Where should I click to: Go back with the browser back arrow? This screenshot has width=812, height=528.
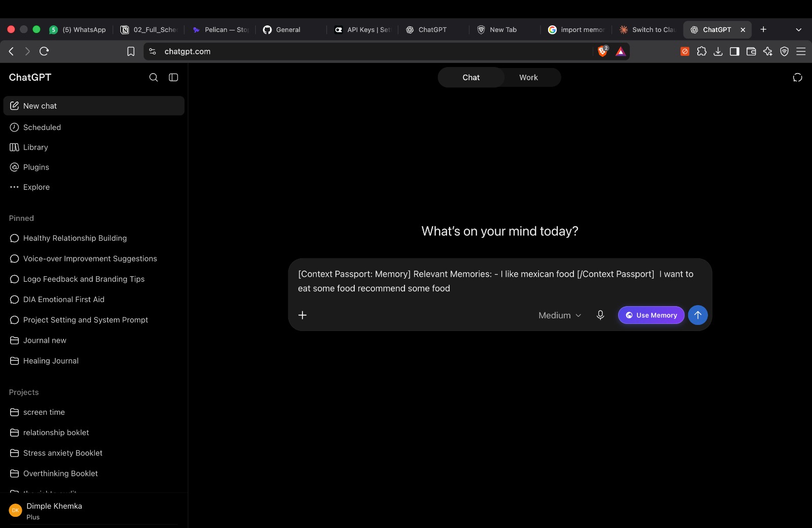[x=11, y=51]
